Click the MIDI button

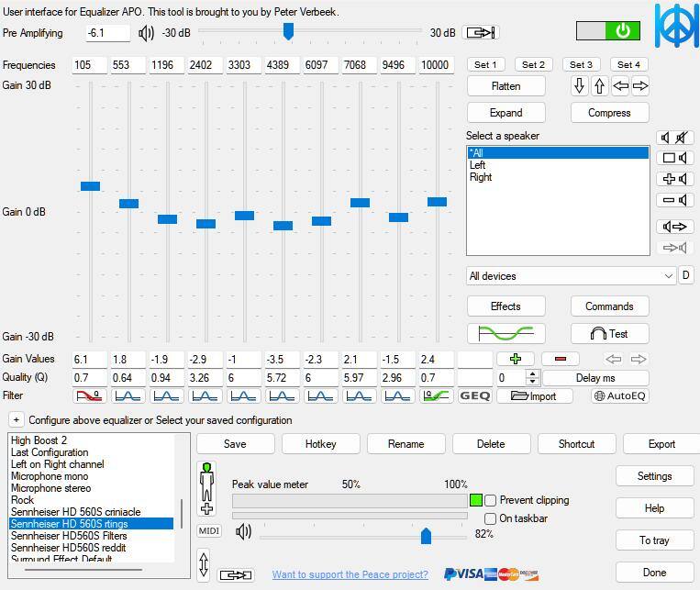pyautogui.click(x=208, y=531)
